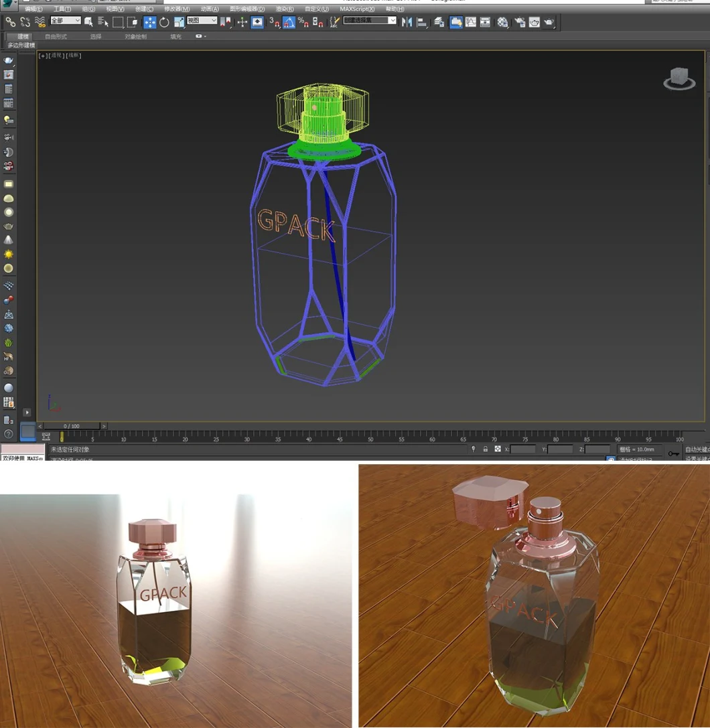Toggle the Percent Snap button
Image resolution: width=710 pixels, height=728 pixels.
(x=303, y=22)
